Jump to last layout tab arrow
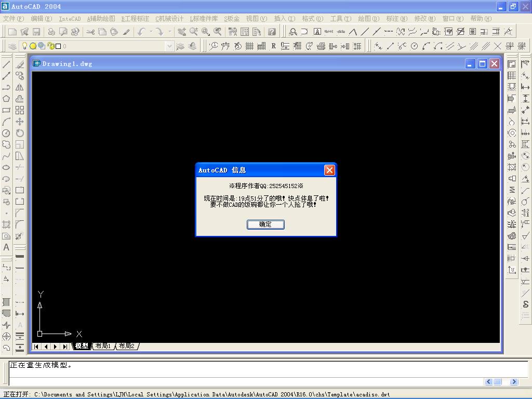The width and height of the screenshot is (532, 399). pyautogui.click(x=65, y=347)
